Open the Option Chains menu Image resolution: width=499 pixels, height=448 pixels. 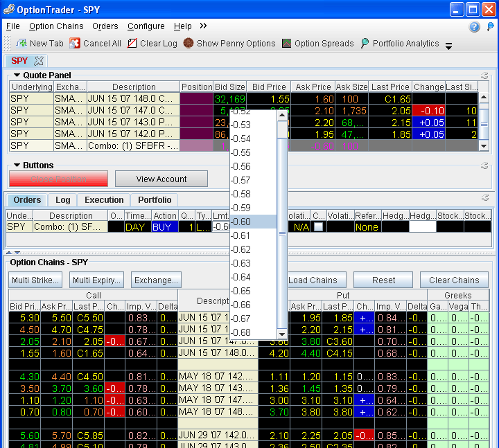[x=56, y=26]
